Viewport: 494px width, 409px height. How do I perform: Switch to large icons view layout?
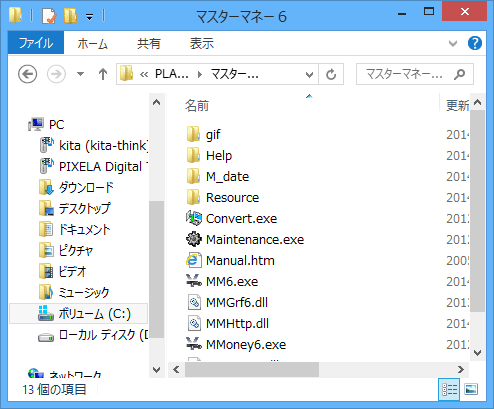[x=471, y=389]
